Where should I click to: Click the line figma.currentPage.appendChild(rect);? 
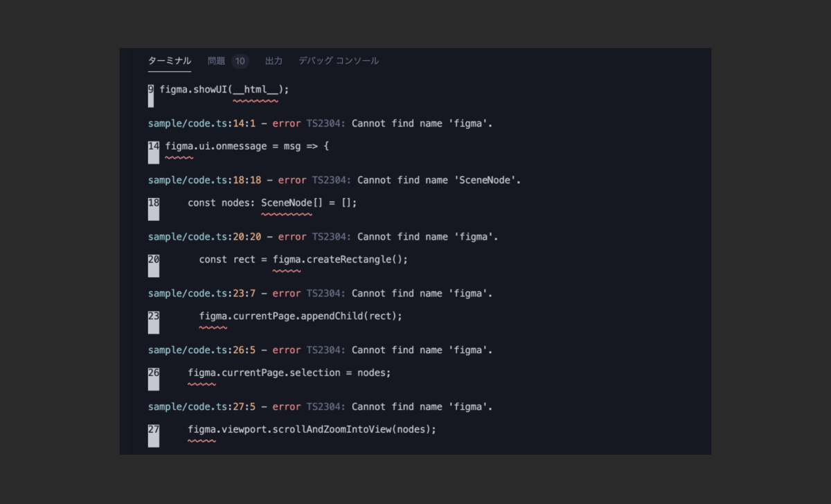301,316
